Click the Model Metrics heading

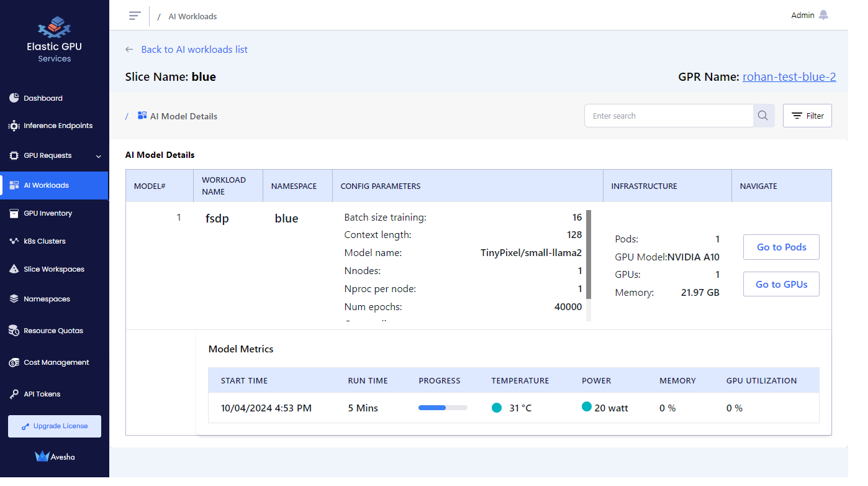pyautogui.click(x=241, y=349)
